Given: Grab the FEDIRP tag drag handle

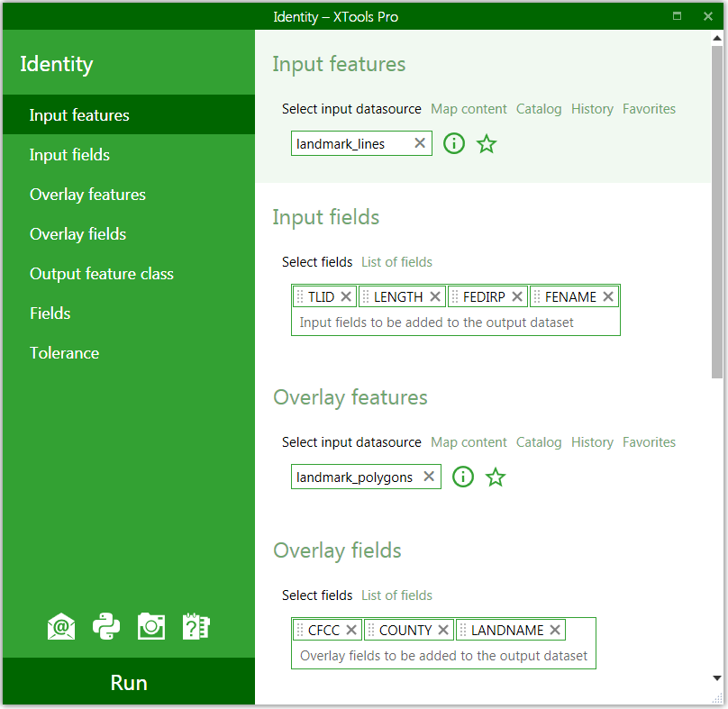Looking at the screenshot, I should click(455, 296).
